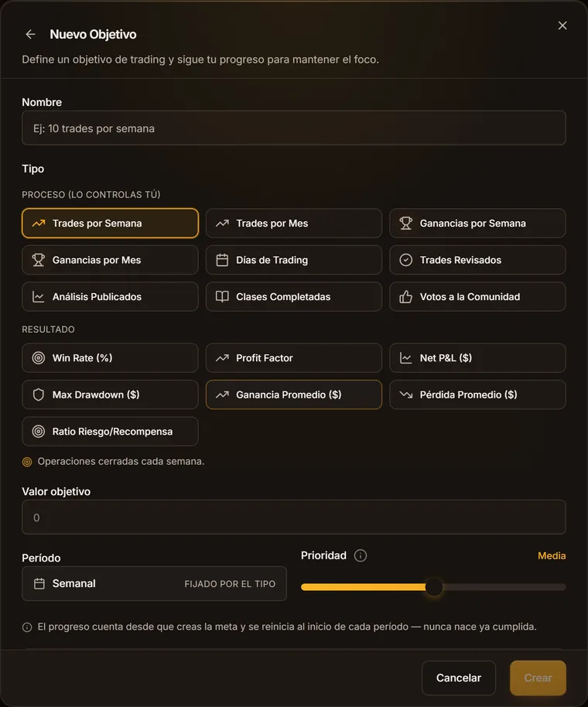The height and width of the screenshot is (707, 588).
Task: Click the Prioridad slider handle
Action: tap(434, 587)
